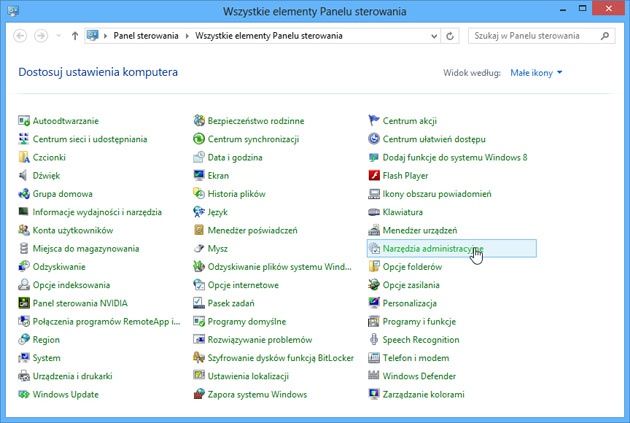Refresh the Control Panel view

450,36
